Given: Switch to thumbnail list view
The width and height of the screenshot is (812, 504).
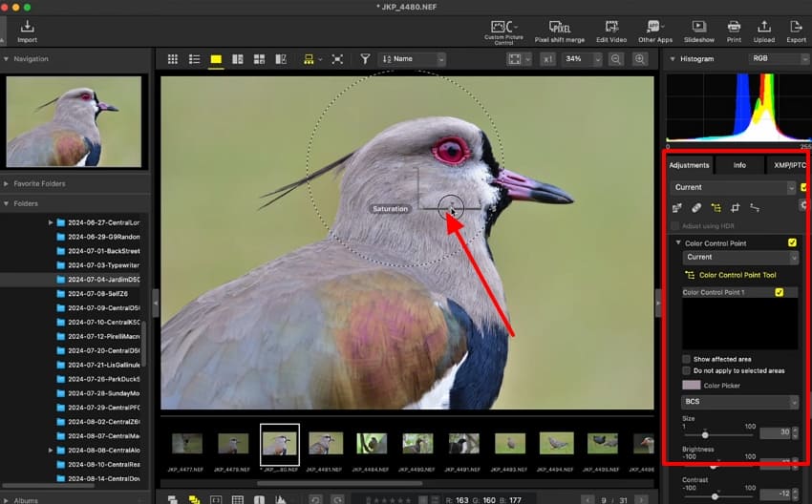Looking at the screenshot, I should (x=194, y=59).
